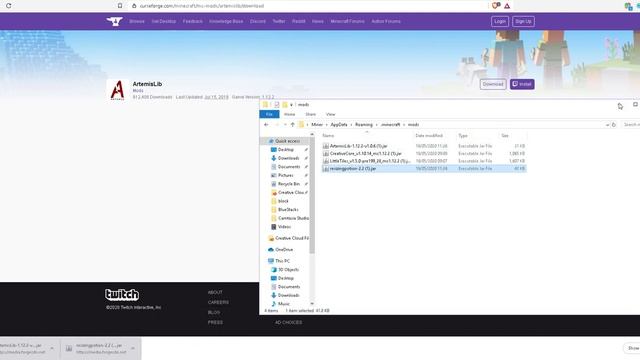
Task: Sort files by the Date modified column header
Action: tap(429, 136)
